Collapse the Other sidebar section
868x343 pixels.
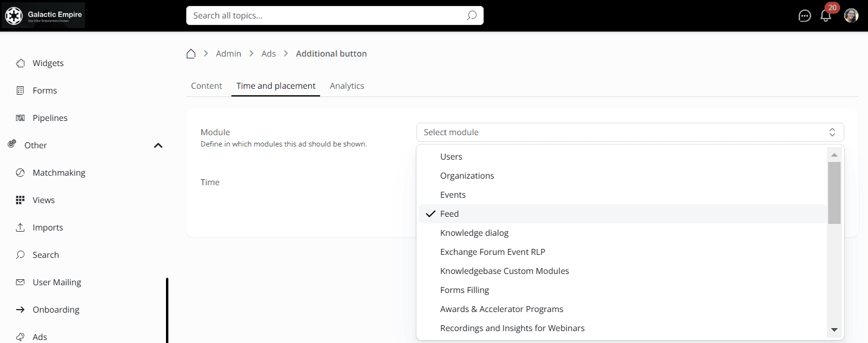[x=158, y=145]
